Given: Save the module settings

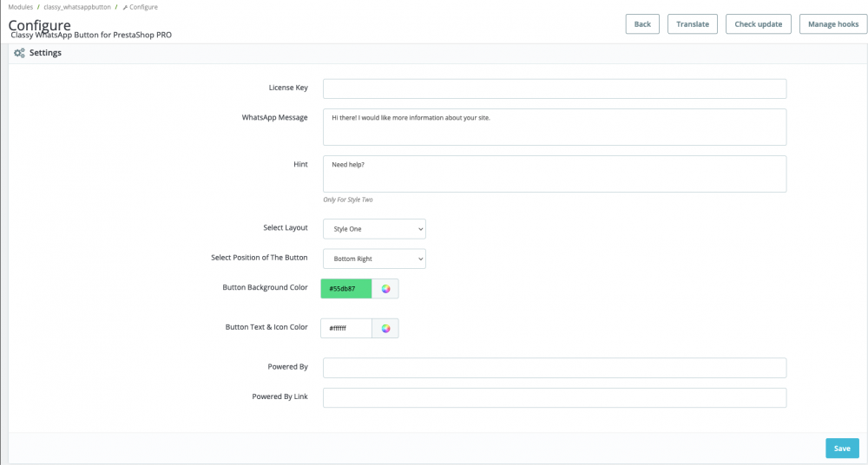Looking at the screenshot, I should pyautogui.click(x=841, y=449).
